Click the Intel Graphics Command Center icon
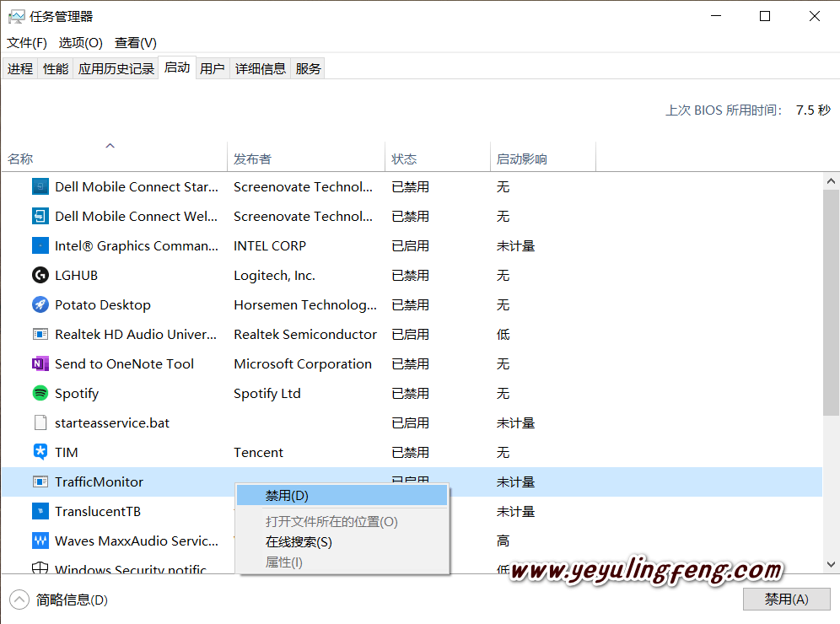This screenshot has height=624, width=840. pyautogui.click(x=40, y=246)
